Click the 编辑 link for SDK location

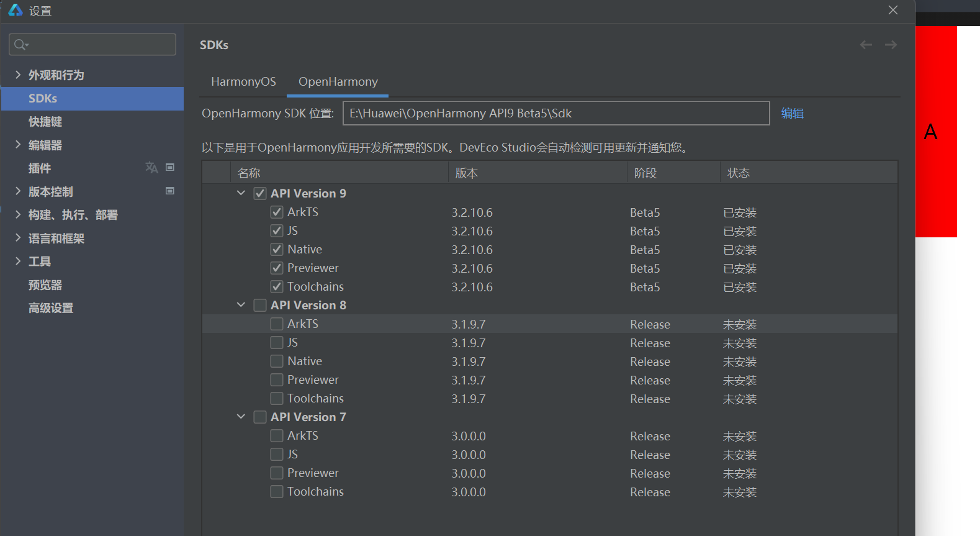click(793, 114)
